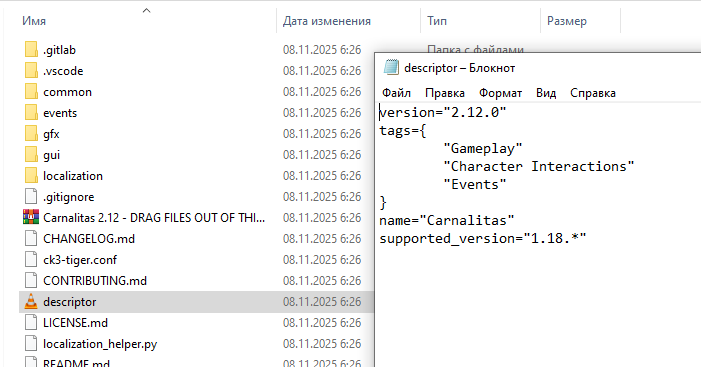Sort files by Размер column header
Image resolution: width=701 pixels, height=367 pixels.
(x=566, y=21)
